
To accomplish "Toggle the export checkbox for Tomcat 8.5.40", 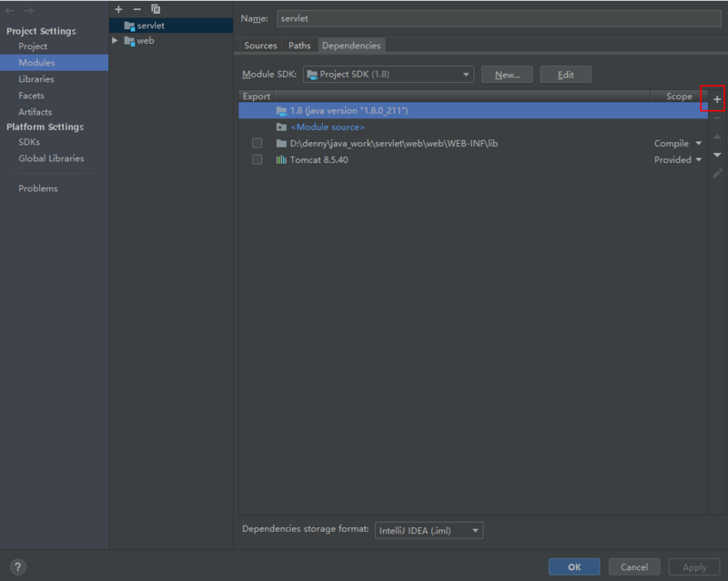I will 257,159.
